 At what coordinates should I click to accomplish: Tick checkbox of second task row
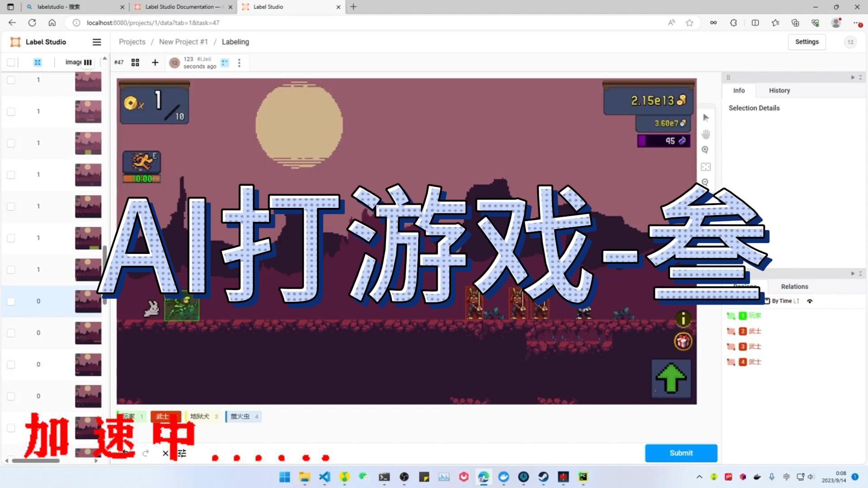(x=11, y=112)
